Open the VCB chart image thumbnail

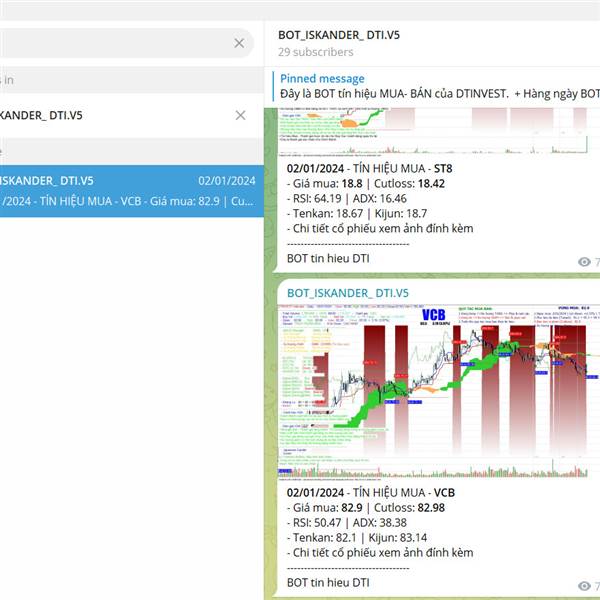coord(439,391)
